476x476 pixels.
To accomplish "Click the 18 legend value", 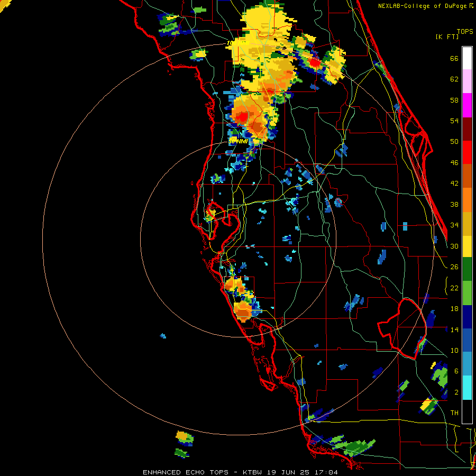I will tap(454, 309).
